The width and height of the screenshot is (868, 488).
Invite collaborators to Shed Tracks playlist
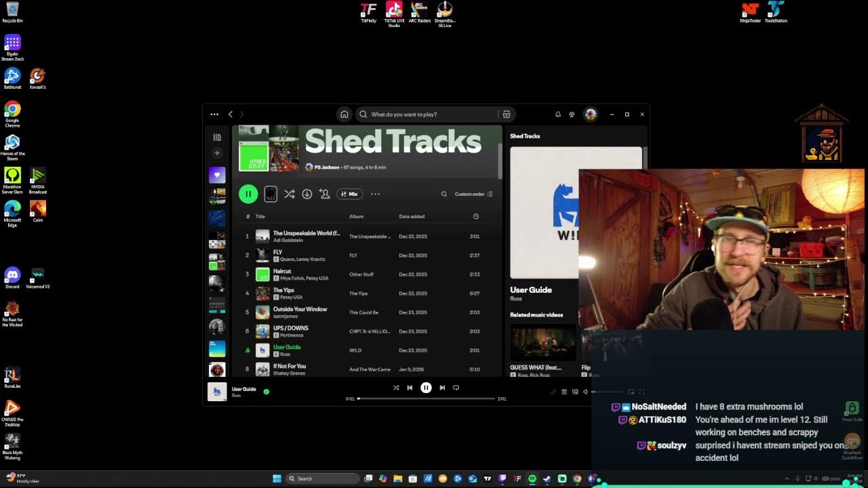coord(324,194)
